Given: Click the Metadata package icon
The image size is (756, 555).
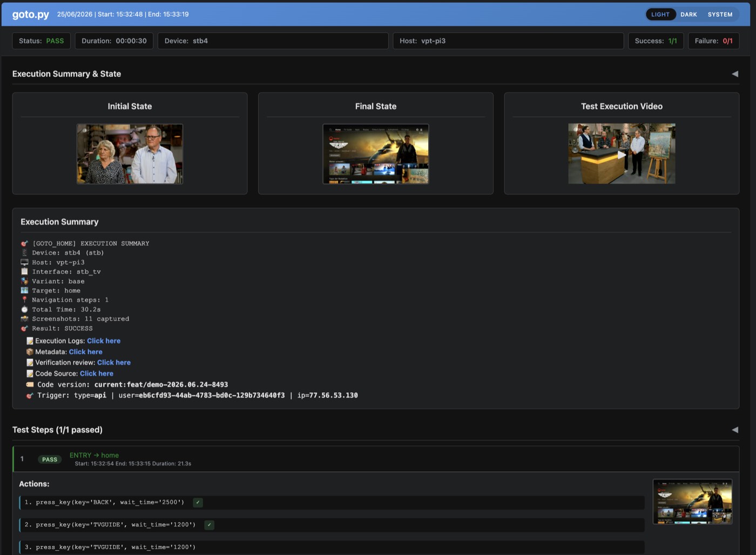Looking at the screenshot, I should (x=30, y=352).
